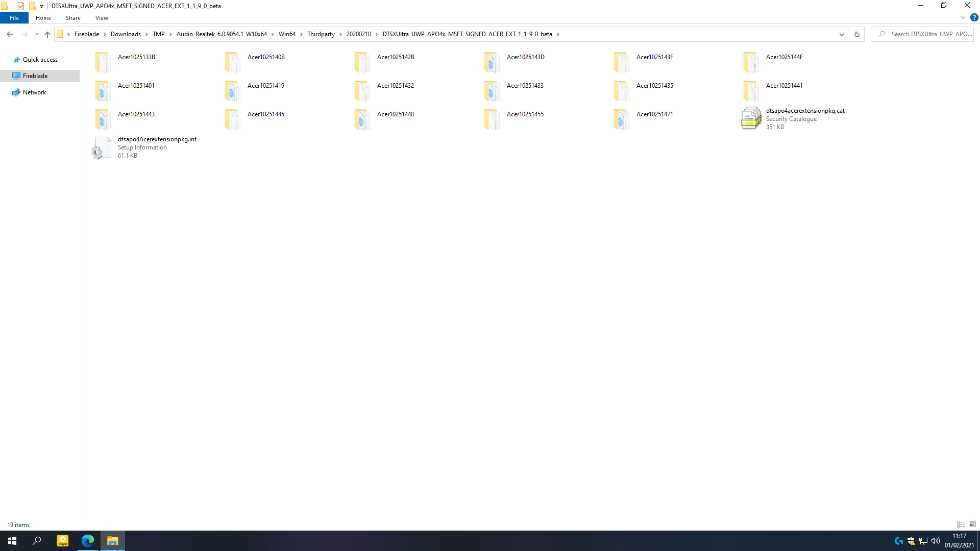Image resolution: width=980 pixels, height=551 pixels.
Task: Expand the ribbon with the chevron
Action: tap(963, 17)
